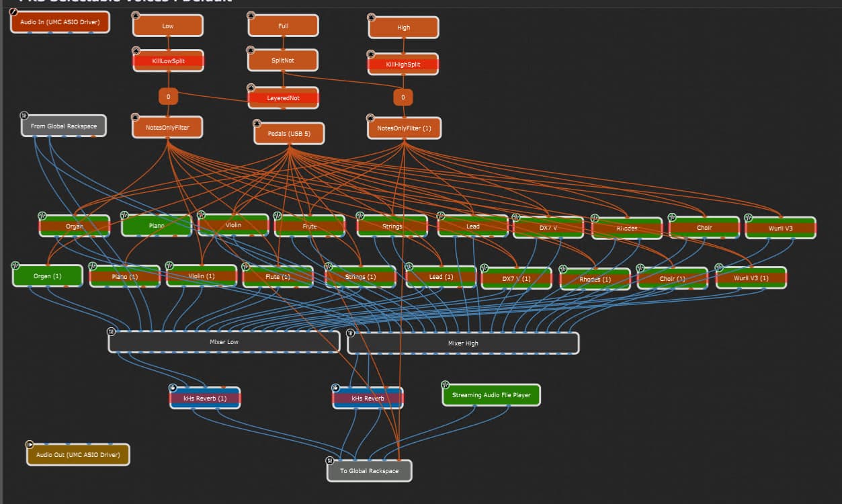The image size is (842, 504).
Task: Click the instrument icon on the Wurli V3 block
Action: (x=749, y=217)
